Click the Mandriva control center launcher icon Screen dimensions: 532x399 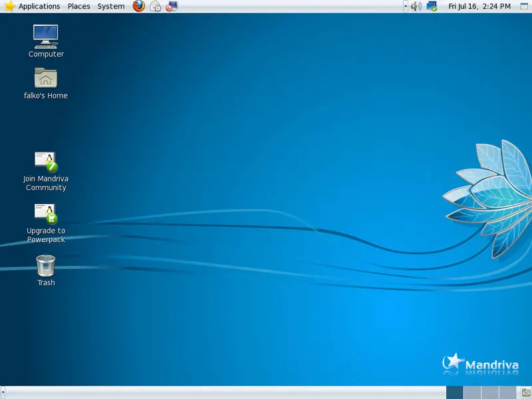pyautogui.click(x=172, y=6)
